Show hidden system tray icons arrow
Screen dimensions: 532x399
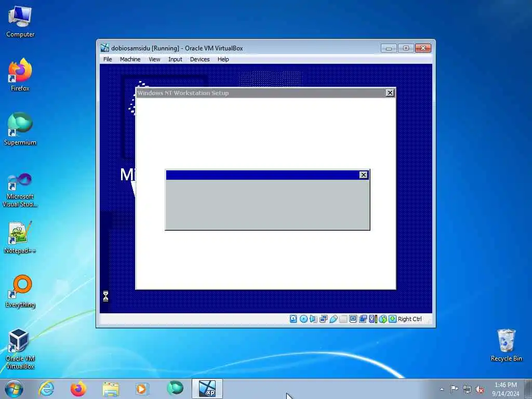(442, 389)
